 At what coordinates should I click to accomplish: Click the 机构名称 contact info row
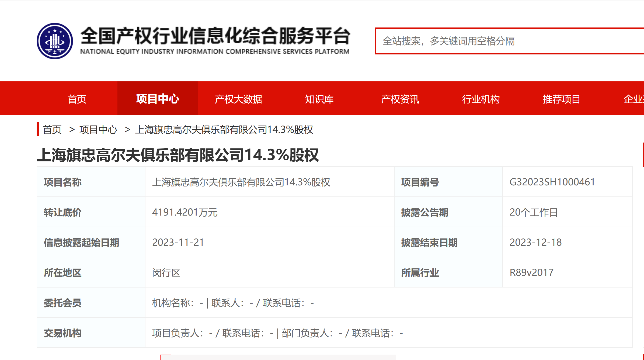click(x=389, y=303)
